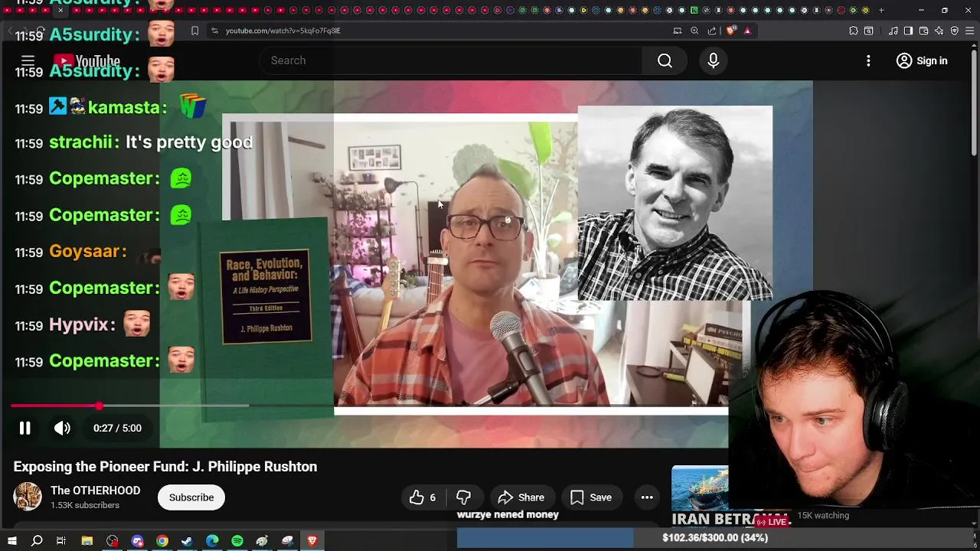Viewport: 980px width, 551px height.
Task: Bookmark this page in the address bar
Action: tap(194, 31)
